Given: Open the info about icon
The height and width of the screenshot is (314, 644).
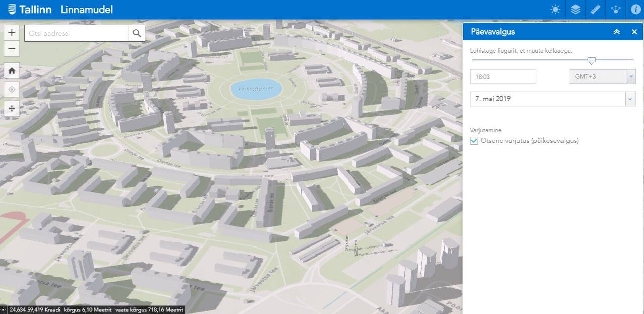Looking at the screenshot, I should pyautogui.click(x=635, y=9).
